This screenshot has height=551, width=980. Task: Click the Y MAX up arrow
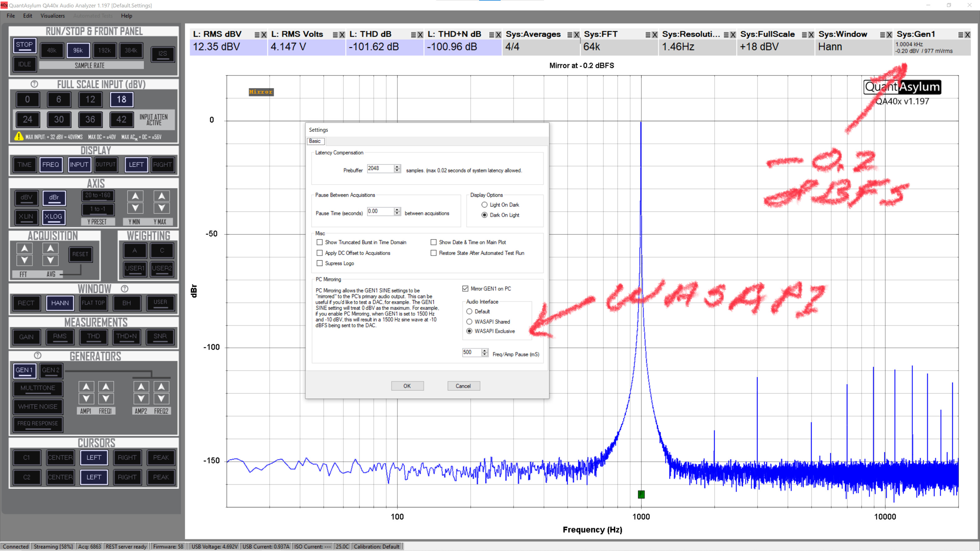162,196
